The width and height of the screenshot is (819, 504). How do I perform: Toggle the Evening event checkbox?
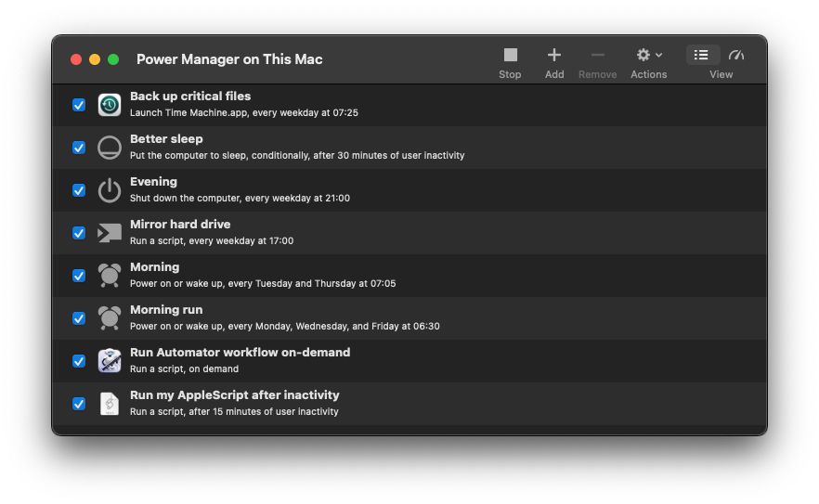(79, 190)
